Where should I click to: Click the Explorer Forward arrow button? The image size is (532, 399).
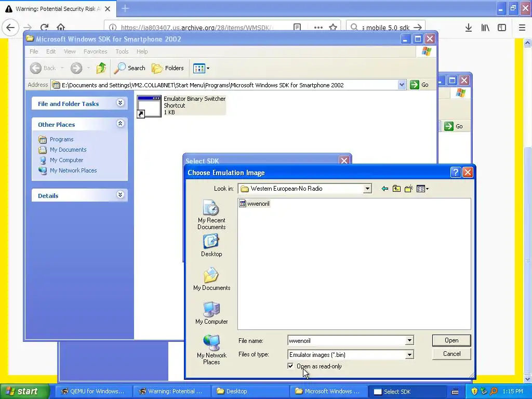tap(76, 68)
